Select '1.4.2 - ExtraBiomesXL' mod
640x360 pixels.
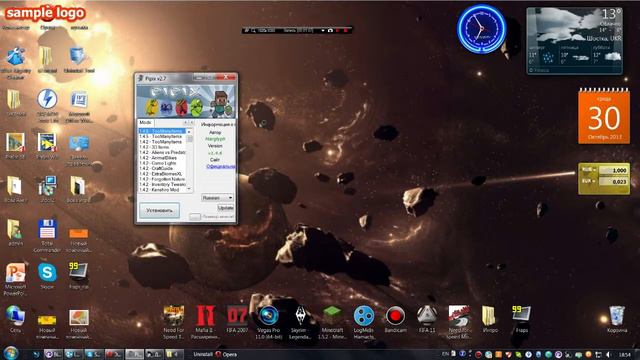click(162, 173)
